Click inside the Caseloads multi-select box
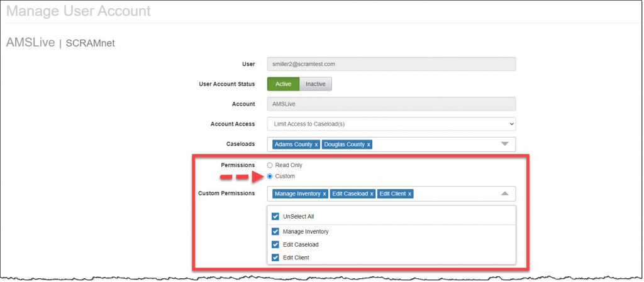 [x=434, y=144]
